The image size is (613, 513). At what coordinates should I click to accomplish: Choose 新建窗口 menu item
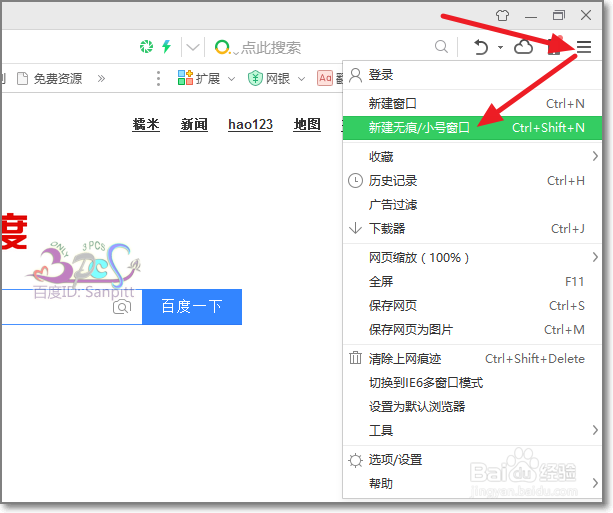pyautogui.click(x=472, y=104)
